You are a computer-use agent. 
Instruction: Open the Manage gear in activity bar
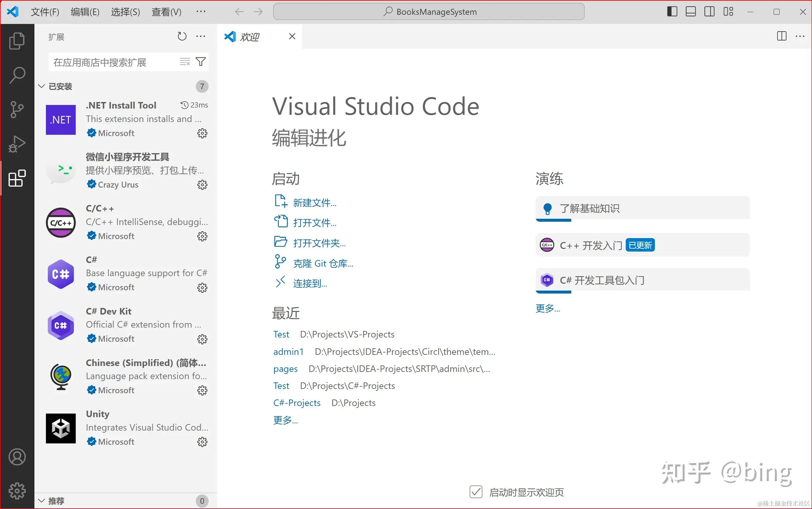pyautogui.click(x=17, y=491)
